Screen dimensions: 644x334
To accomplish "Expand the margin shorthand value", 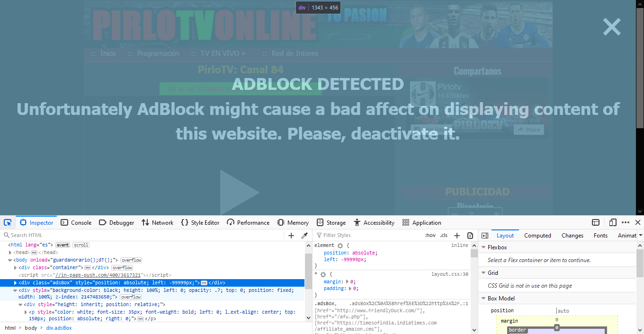I will 348,281.
